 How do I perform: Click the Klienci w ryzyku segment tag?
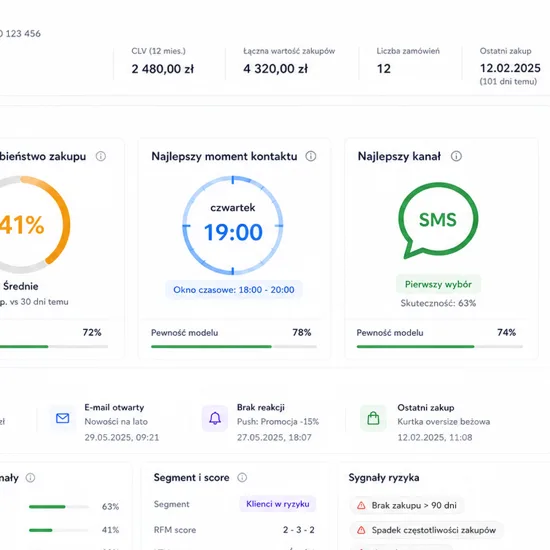pos(277,504)
